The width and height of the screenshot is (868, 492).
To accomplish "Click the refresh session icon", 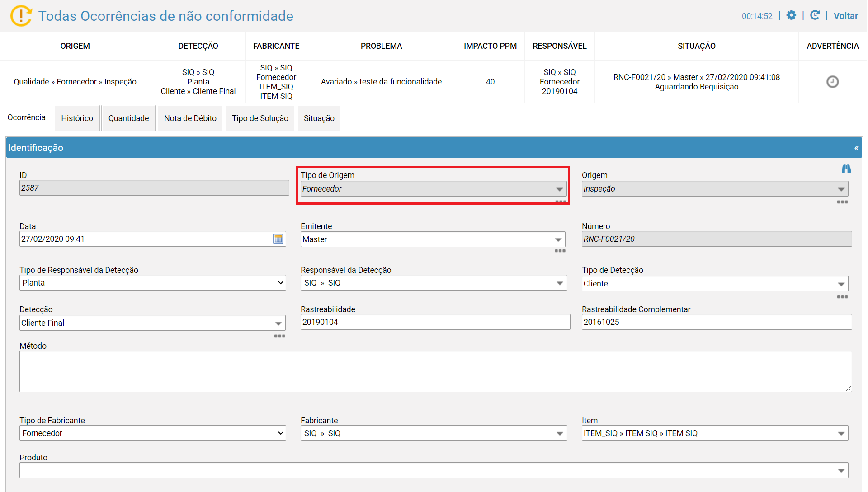I will coord(815,15).
